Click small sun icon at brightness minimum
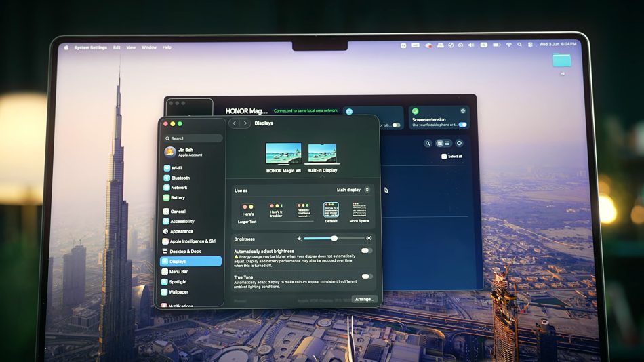Screen dimensions: 644x362 tap(299, 239)
